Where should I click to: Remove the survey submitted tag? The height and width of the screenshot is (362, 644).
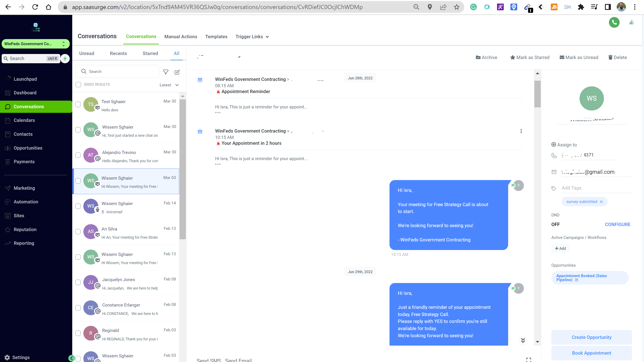tap(601, 202)
